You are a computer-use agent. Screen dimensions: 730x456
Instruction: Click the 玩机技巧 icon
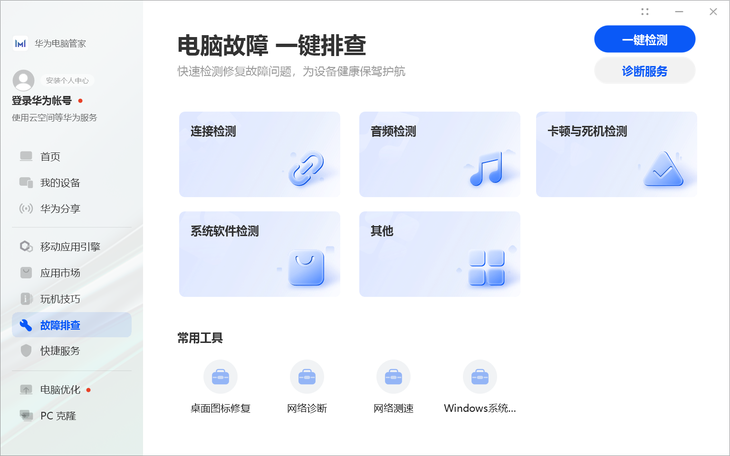(26, 299)
